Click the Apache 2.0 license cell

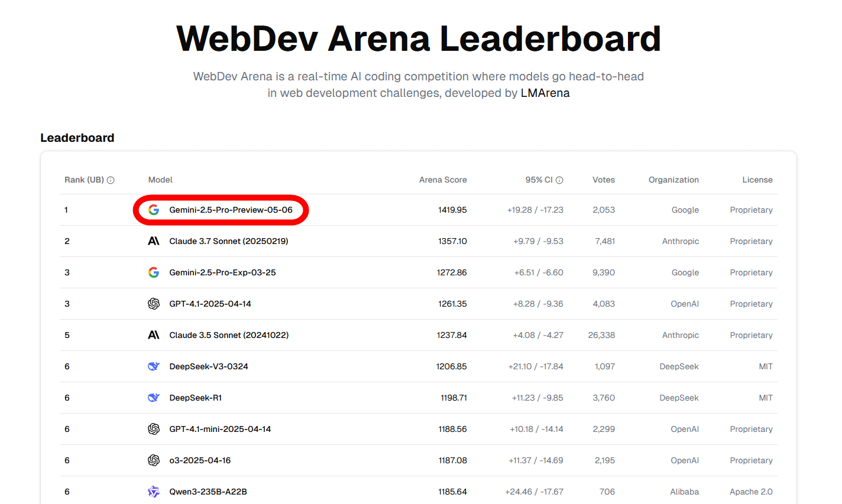point(751,492)
